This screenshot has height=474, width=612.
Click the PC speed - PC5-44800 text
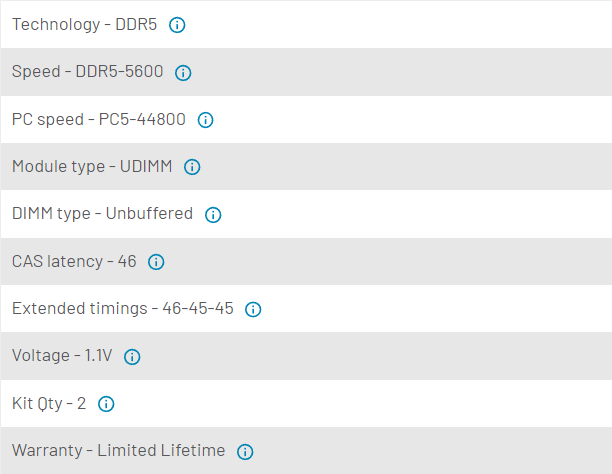point(98,119)
